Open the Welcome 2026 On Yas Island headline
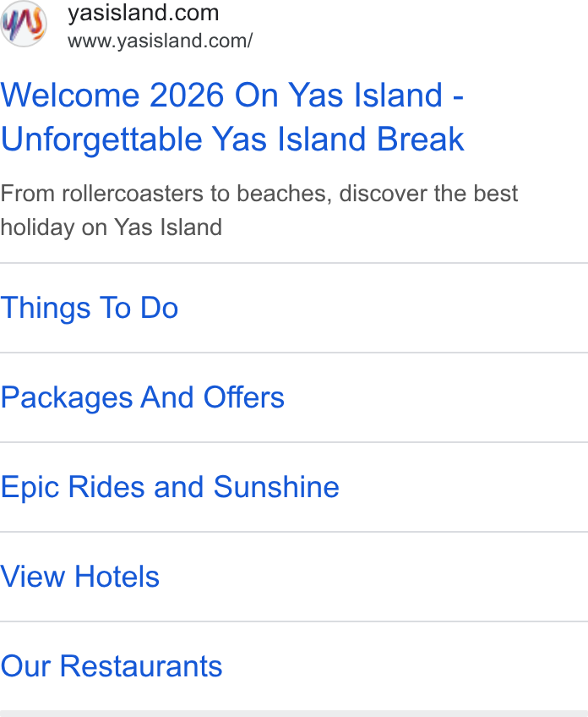588x717 pixels. (232, 95)
